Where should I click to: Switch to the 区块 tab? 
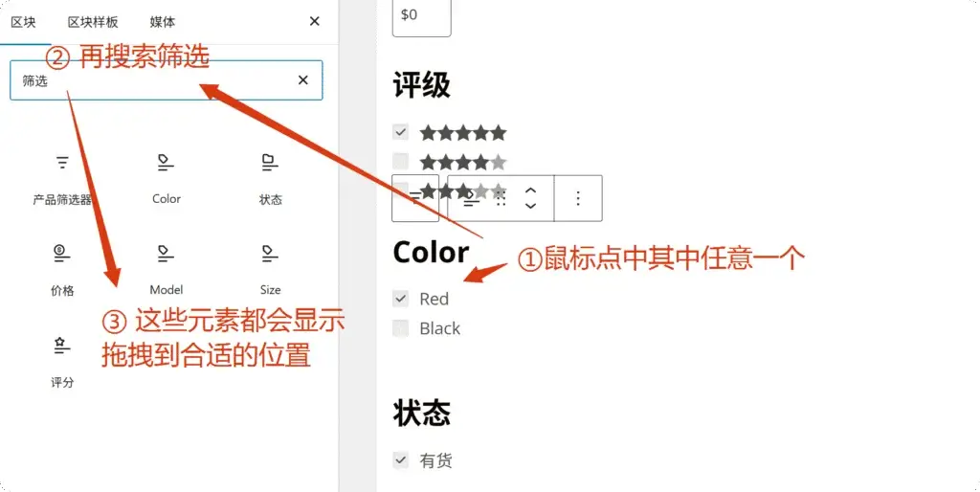23,22
